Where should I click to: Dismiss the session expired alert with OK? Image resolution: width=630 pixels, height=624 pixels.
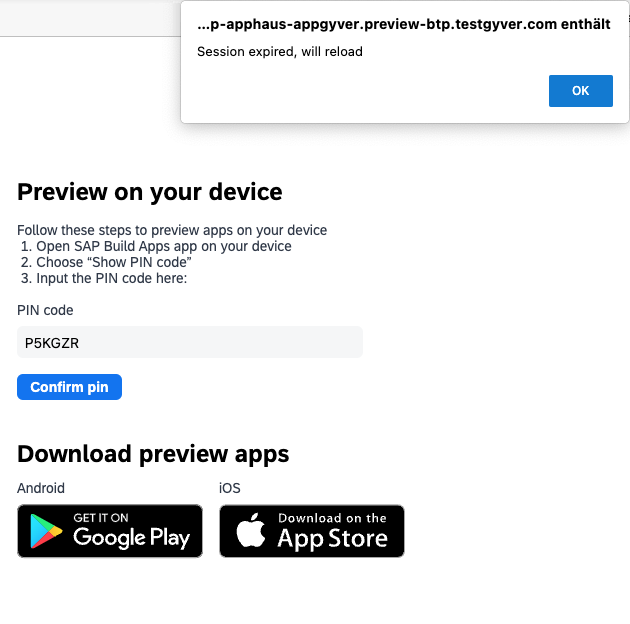point(581,91)
